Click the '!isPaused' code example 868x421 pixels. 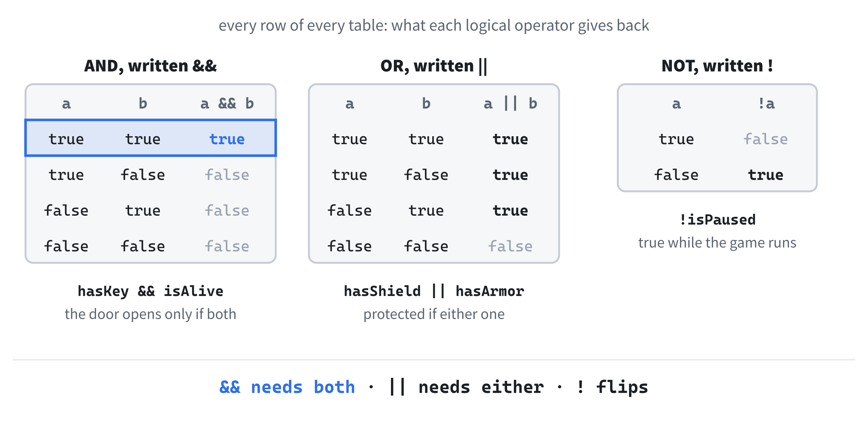(x=717, y=220)
